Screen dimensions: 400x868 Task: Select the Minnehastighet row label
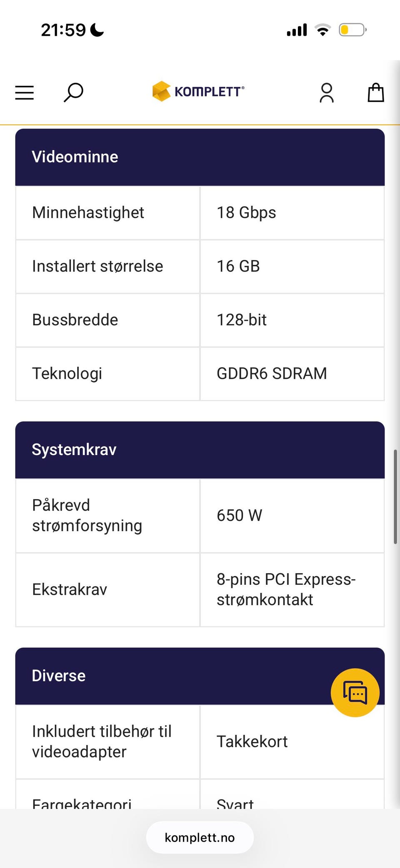click(88, 213)
